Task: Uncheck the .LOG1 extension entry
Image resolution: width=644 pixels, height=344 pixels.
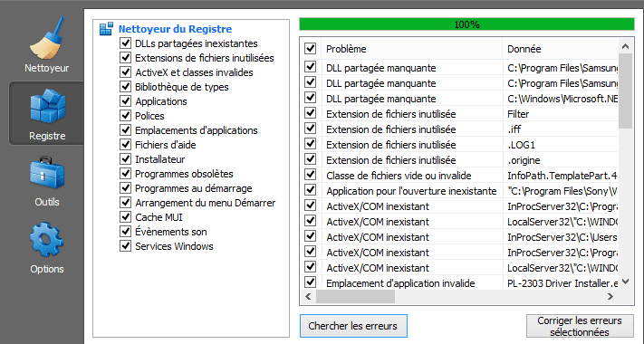Action: pos(310,145)
